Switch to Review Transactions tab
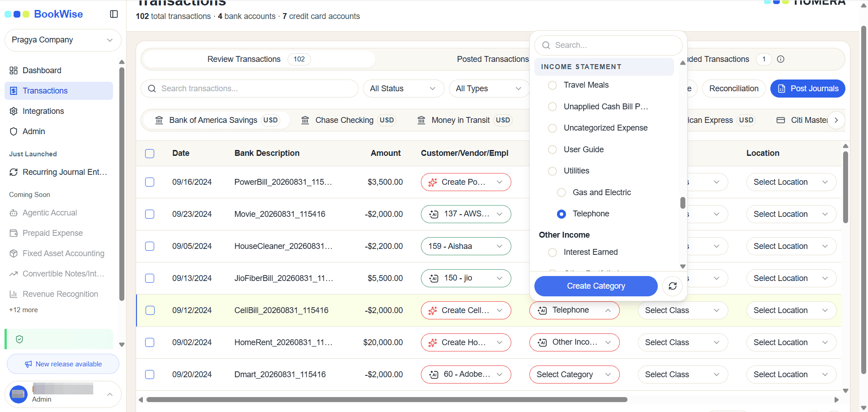The image size is (868, 412). 259,59
